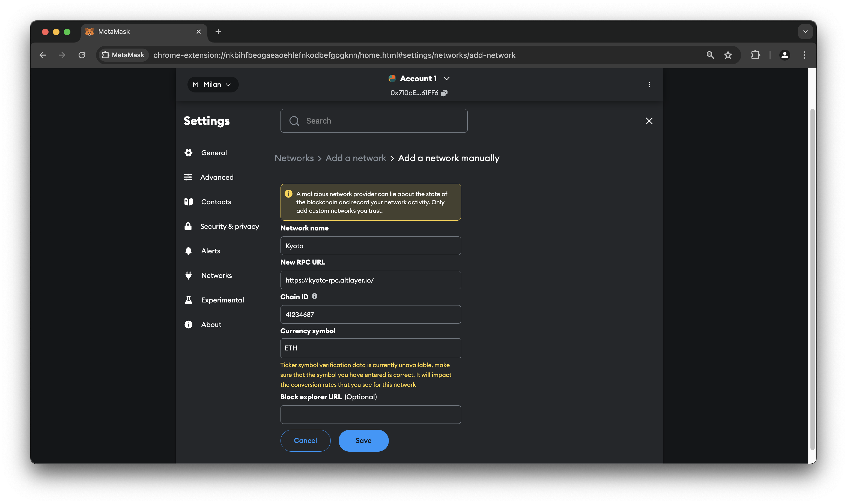Go to Networks breadcrumb link
The width and height of the screenshot is (847, 504).
294,158
